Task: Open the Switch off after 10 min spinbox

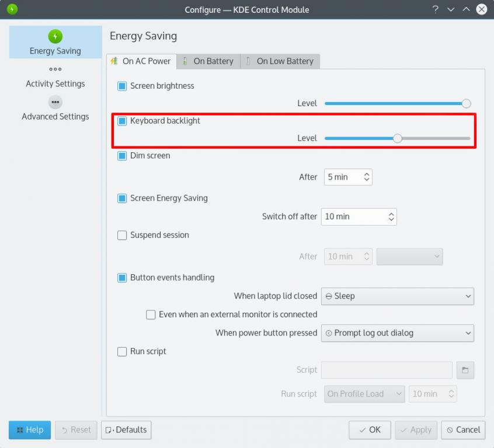Action: [x=359, y=216]
